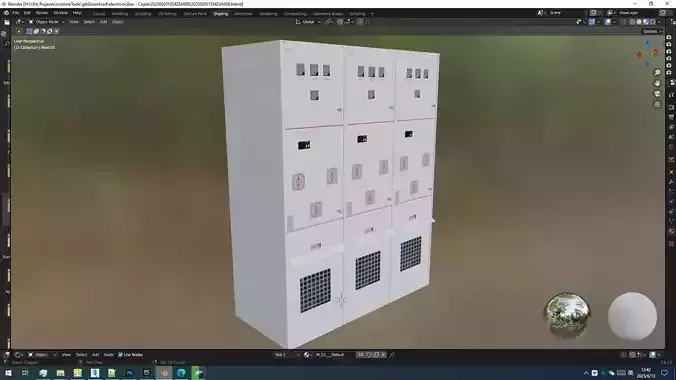Toggle proportional editing in viewport header
Viewport: 676px width, 380px height.
[360, 22]
